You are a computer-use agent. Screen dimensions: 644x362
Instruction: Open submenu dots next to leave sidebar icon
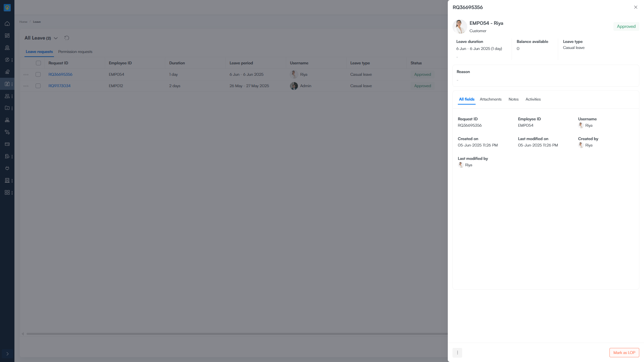(x=12, y=84)
